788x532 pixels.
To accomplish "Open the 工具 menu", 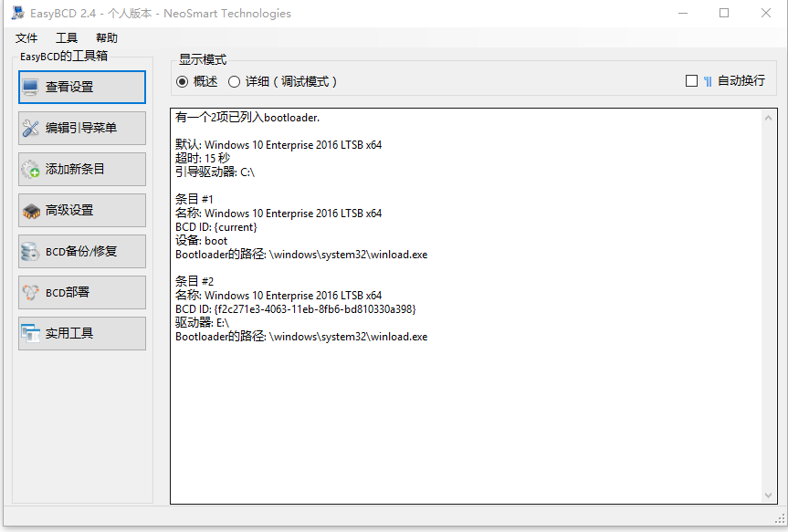I will pyautogui.click(x=67, y=38).
